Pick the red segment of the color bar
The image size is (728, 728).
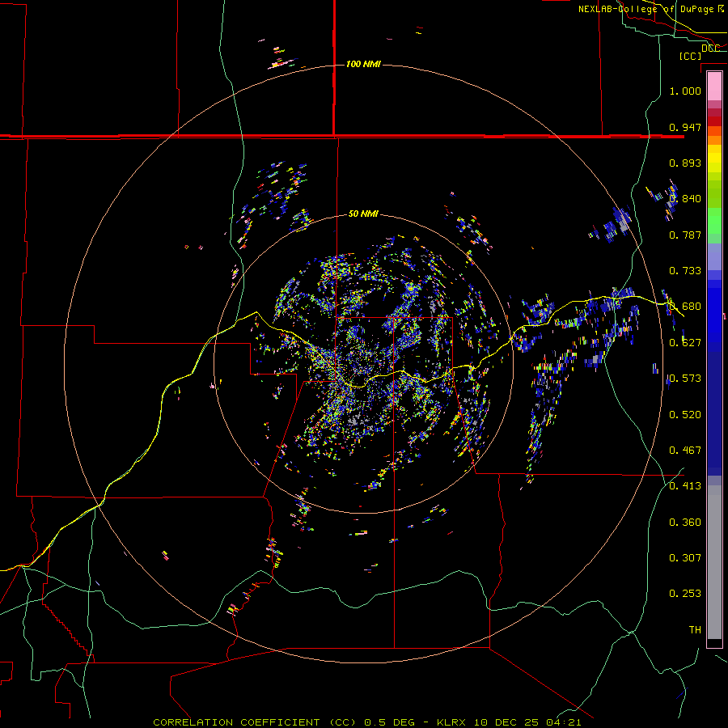pos(714,121)
